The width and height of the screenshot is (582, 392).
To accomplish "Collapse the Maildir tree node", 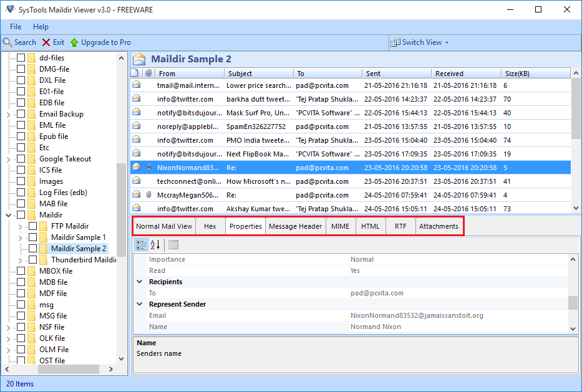I will (x=9, y=215).
